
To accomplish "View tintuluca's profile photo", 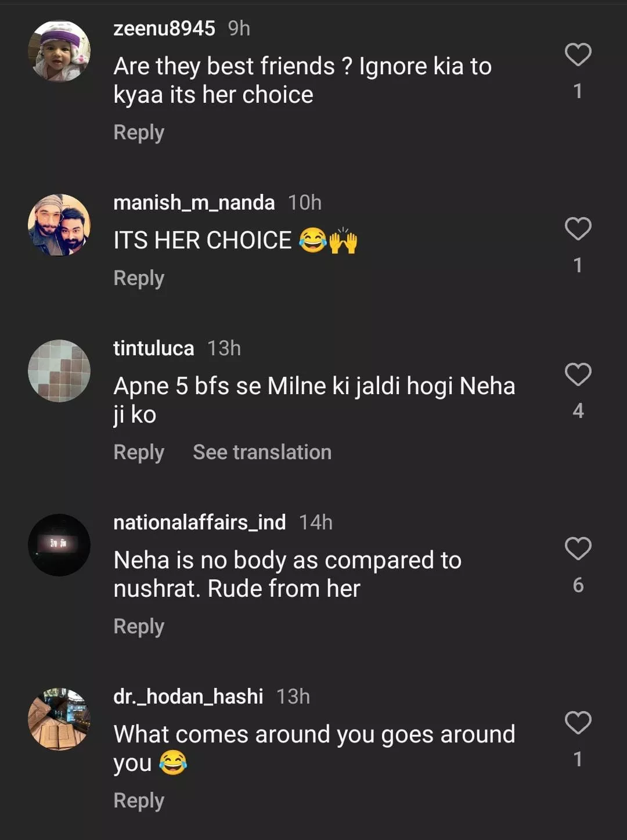I will click(x=59, y=371).
